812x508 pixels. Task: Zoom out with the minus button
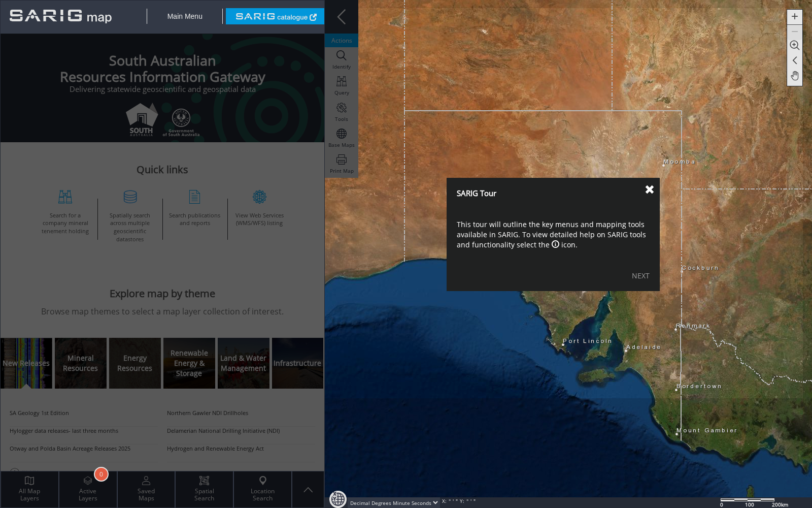pos(795,31)
